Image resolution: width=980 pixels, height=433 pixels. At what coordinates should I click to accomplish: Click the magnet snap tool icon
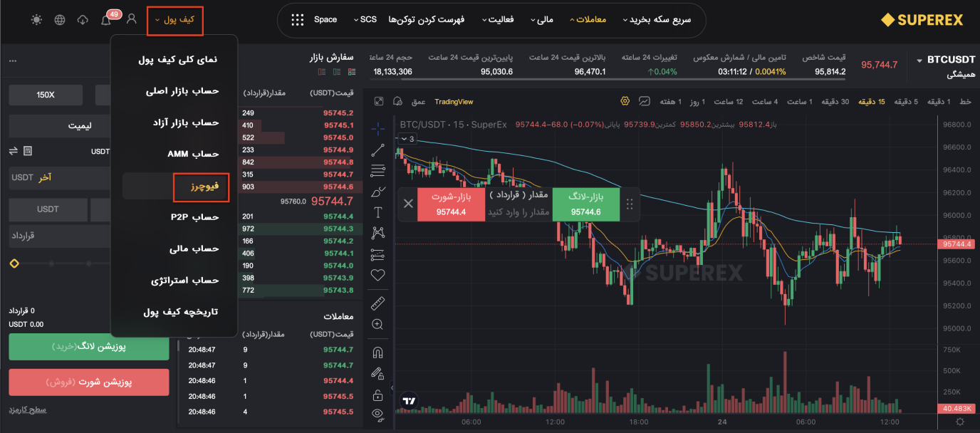tap(378, 353)
